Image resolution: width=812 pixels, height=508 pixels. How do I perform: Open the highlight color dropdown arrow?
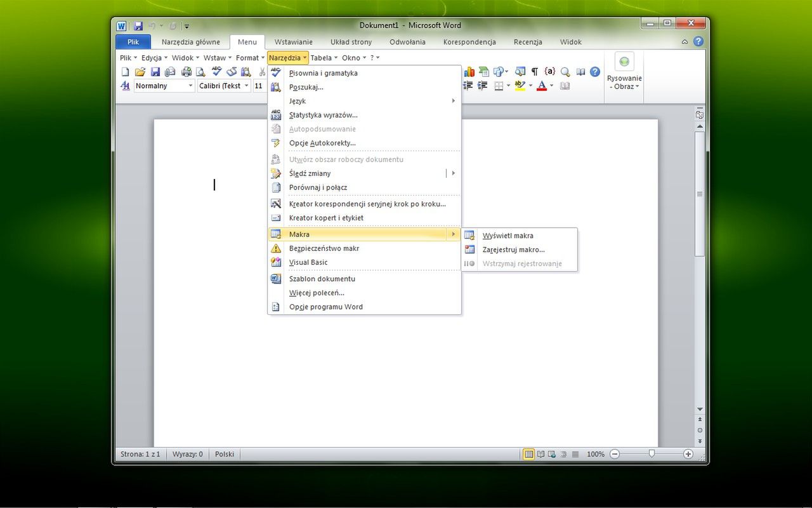tap(529, 86)
